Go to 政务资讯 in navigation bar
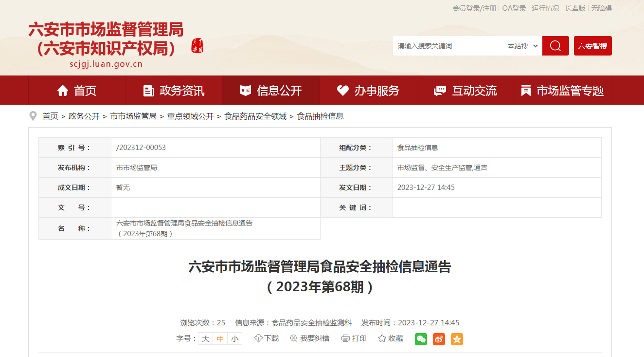Screen dimensions: 644x357 (174, 91)
